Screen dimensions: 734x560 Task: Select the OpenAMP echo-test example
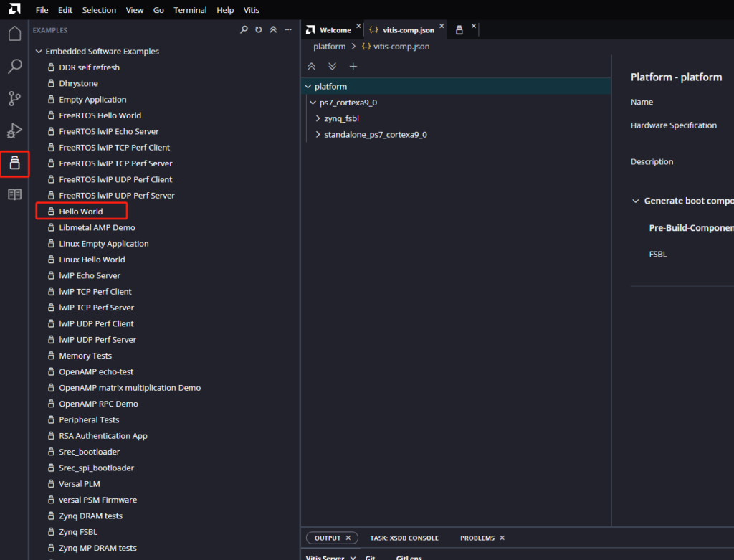tap(96, 371)
